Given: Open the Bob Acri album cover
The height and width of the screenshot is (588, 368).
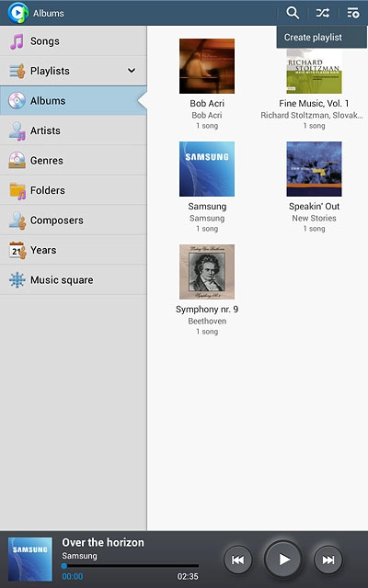Looking at the screenshot, I should pos(207,66).
